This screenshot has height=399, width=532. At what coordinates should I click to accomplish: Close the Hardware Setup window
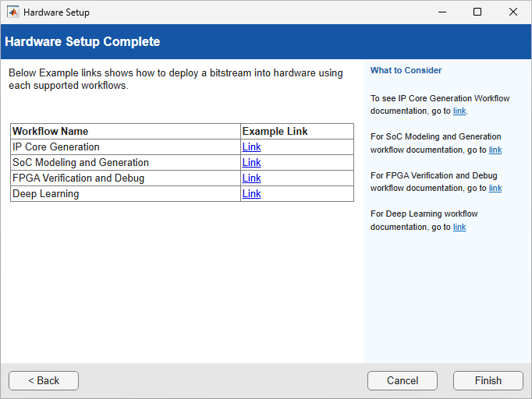pos(513,12)
